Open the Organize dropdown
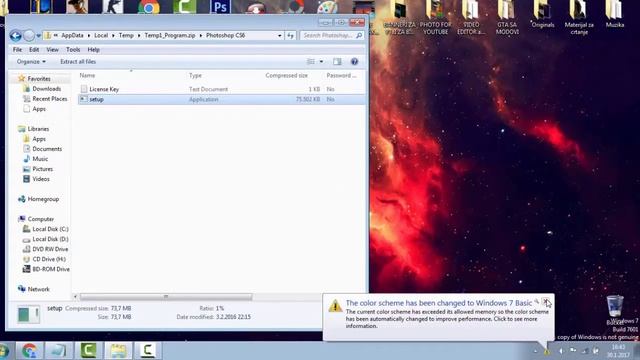 pyautogui.click(x=31, y=62)
